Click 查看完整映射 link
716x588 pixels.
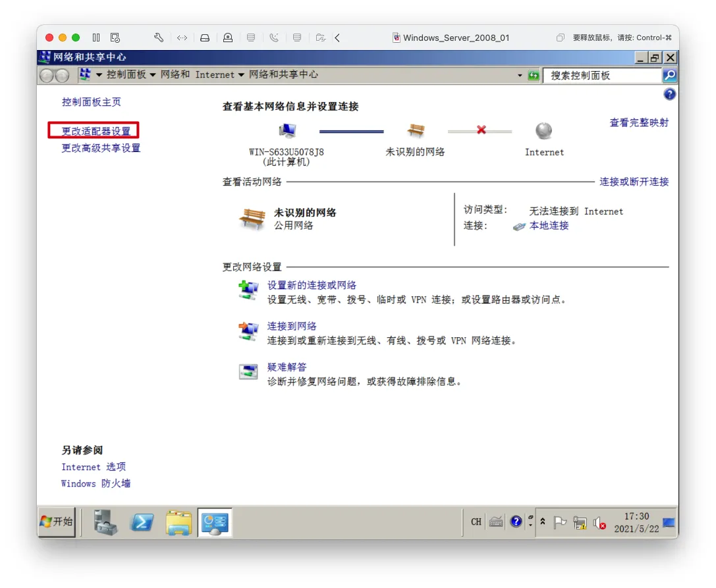pyautogui.click(x=640, y=122)
